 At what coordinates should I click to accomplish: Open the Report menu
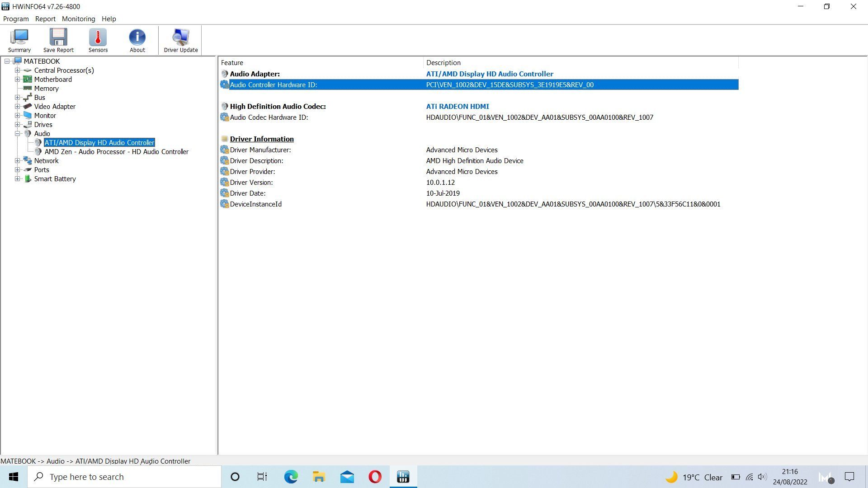(45, 19)
